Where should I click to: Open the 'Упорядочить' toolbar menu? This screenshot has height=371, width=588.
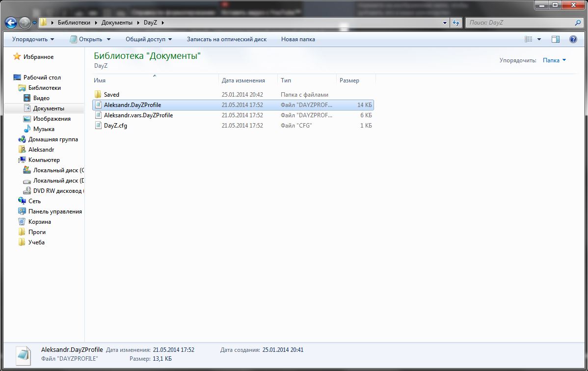click(x=33, y=39)
